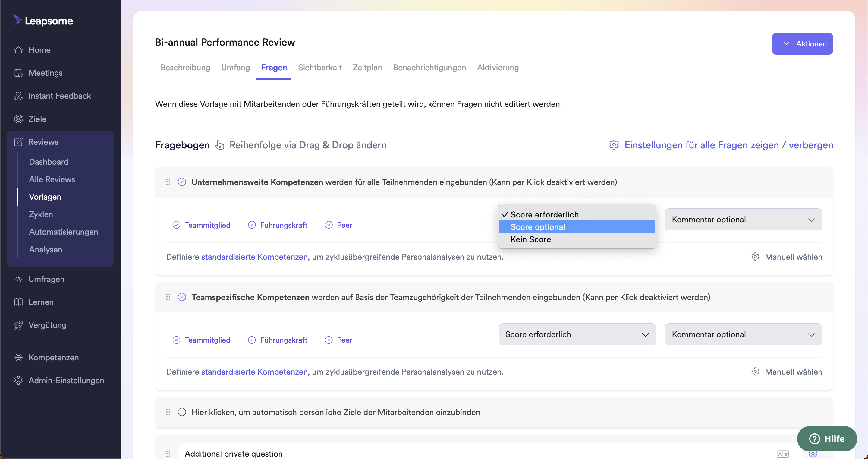This screenshot has height=459, width=868.
Task: Click the Ziele target icon
Action: tap(18, 119)
